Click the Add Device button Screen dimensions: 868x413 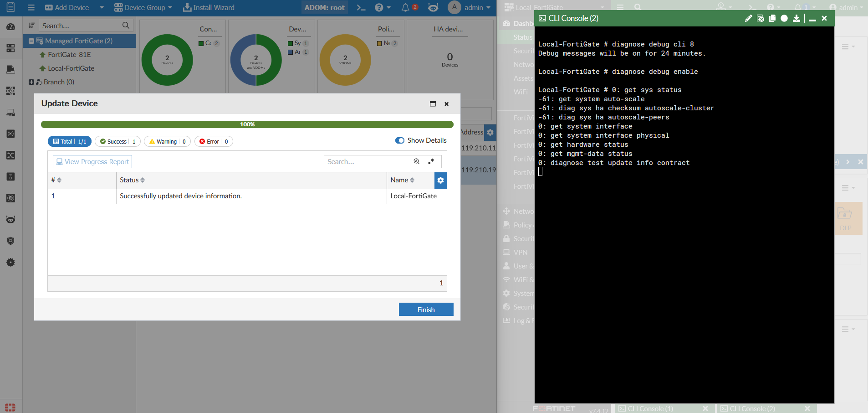(x=67, y=8)
